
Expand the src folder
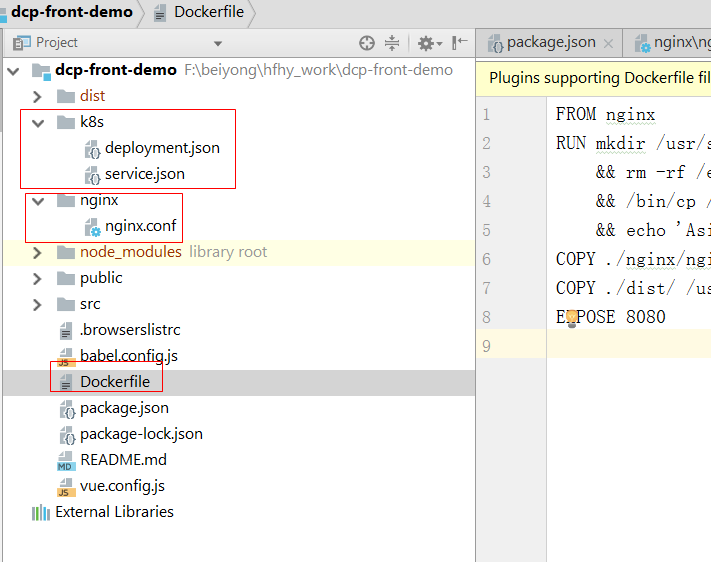tap(37, 305)
